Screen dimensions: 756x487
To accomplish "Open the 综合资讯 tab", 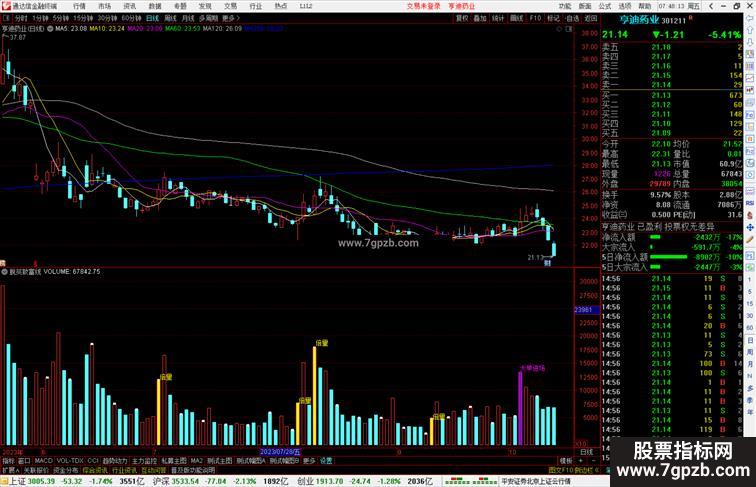I will [95, 470].
